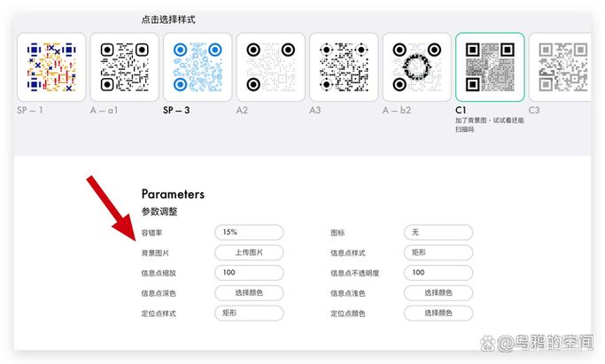Open the 图标 dropdown showing 无
The width and height of the screenshot is (605, 364).
(x=438, y=232)
